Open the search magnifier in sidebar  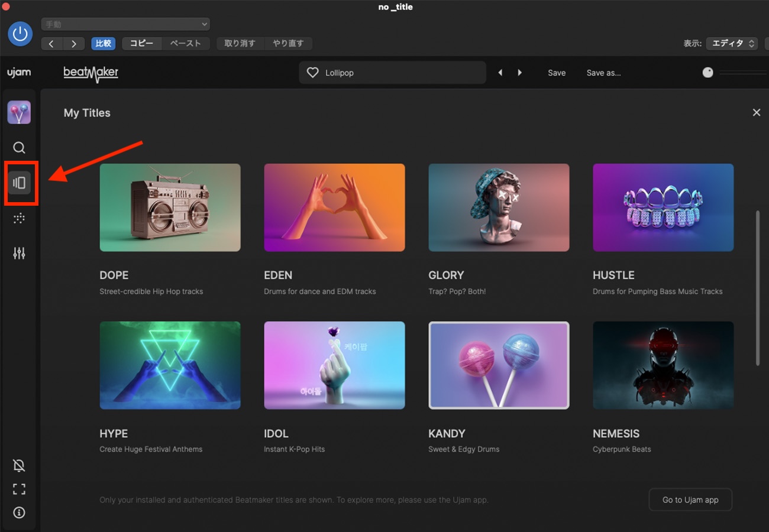19,148
